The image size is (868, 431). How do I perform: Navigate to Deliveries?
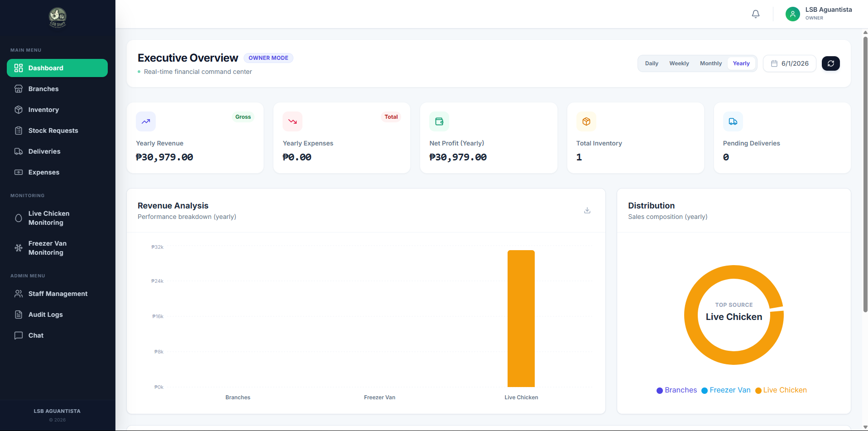click(x=57, y=151)
